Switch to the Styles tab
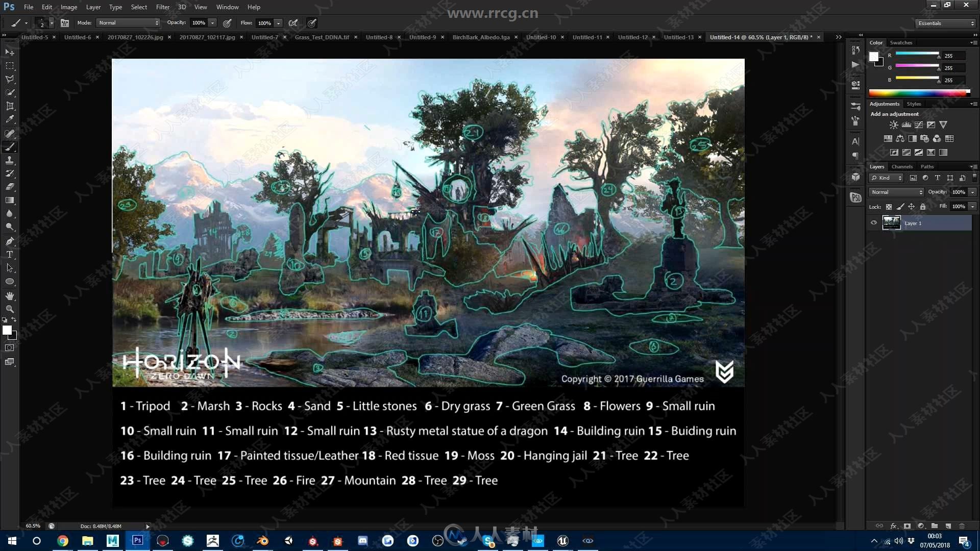 (914, 104)
